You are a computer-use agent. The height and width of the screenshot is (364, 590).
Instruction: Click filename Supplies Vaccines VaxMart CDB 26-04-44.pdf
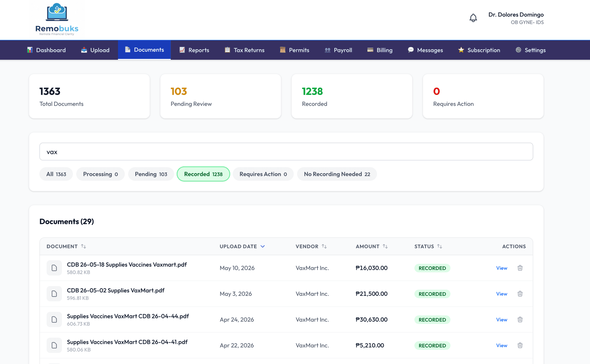128,316
